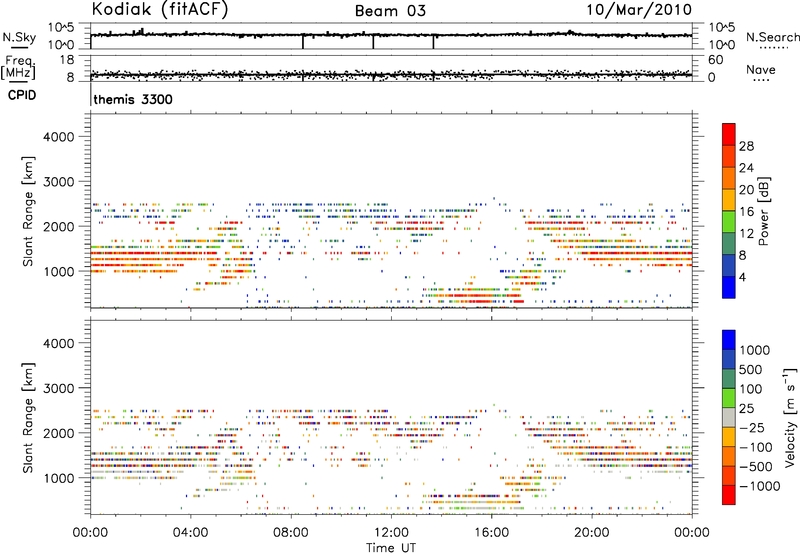The width and height of the screenshot is (800, 554).
Task: Click the Nave dotted line legend sample
Action: click(761, 80)
